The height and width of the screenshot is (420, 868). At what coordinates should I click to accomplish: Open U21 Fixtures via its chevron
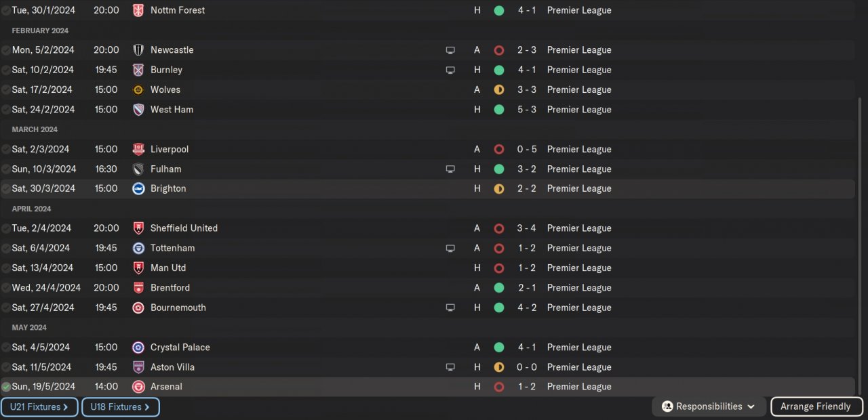[66, 407]
